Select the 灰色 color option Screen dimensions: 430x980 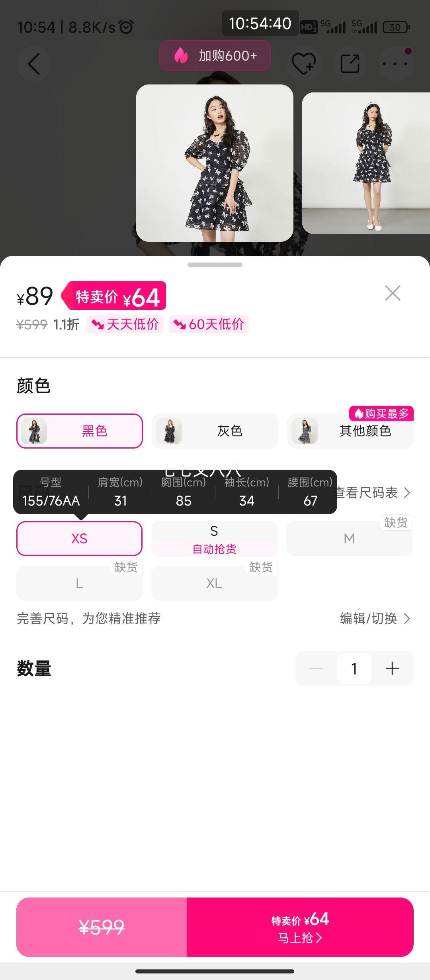pos(215,431)
